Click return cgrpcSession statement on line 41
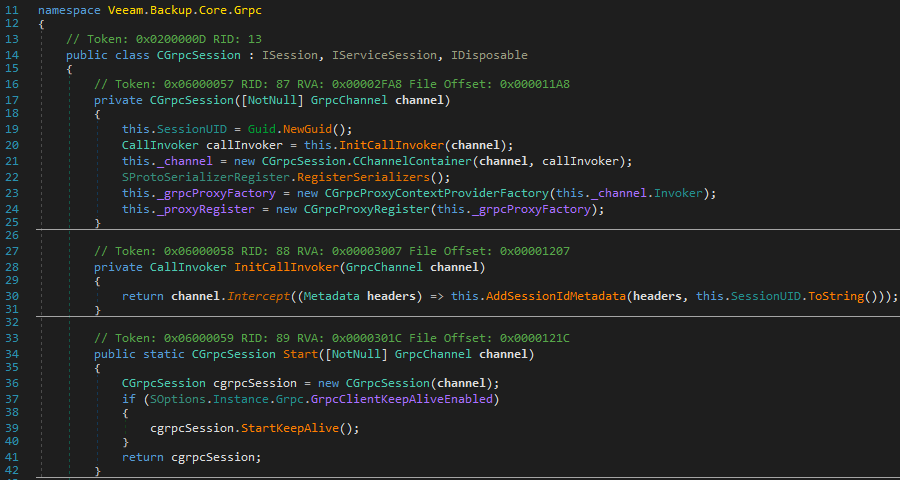The image size is (900, 480). click(x=192, y=457)
